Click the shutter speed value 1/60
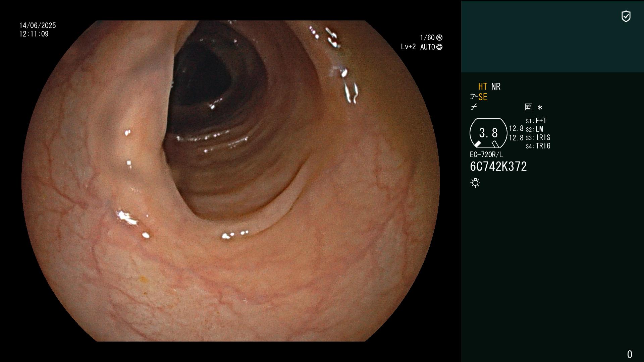Screen dimensions: 644x362 (x=427, y=38)
